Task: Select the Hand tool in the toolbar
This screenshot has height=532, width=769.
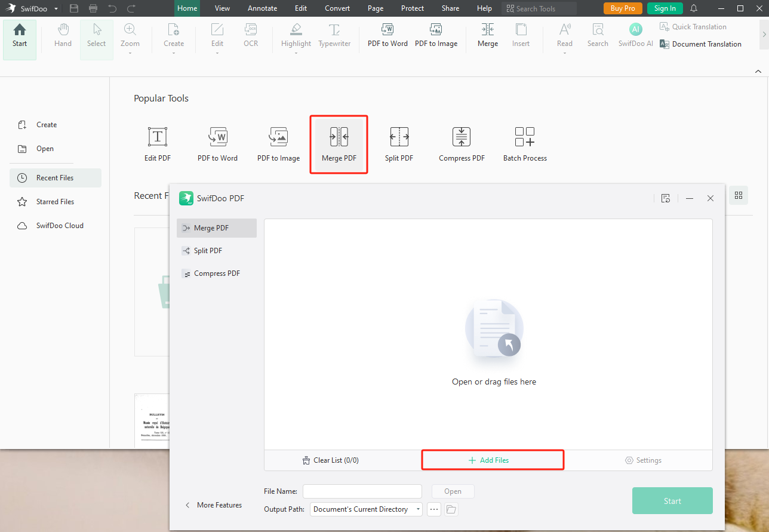Action: [62, 36]
